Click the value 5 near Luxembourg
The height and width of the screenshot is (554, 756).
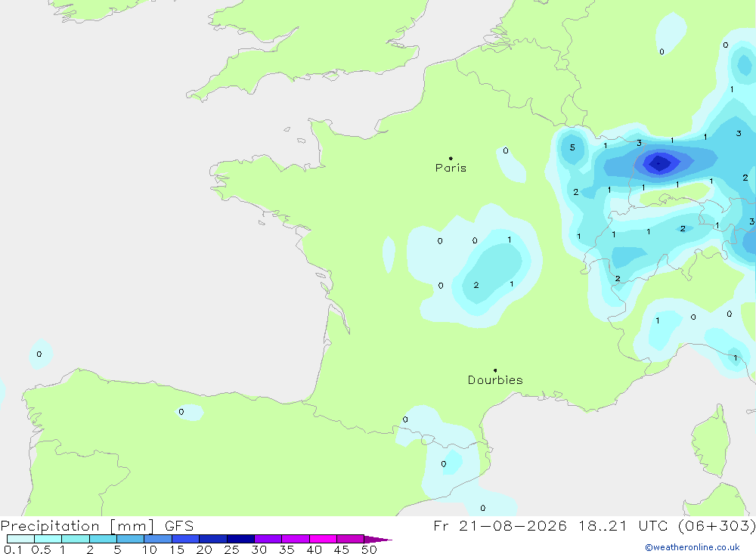[572, 147]
